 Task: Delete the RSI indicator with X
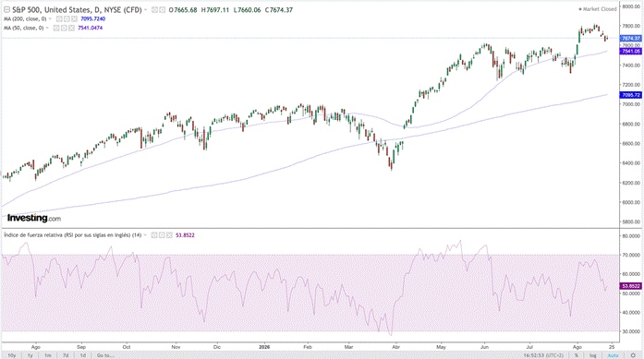[170, 235]
